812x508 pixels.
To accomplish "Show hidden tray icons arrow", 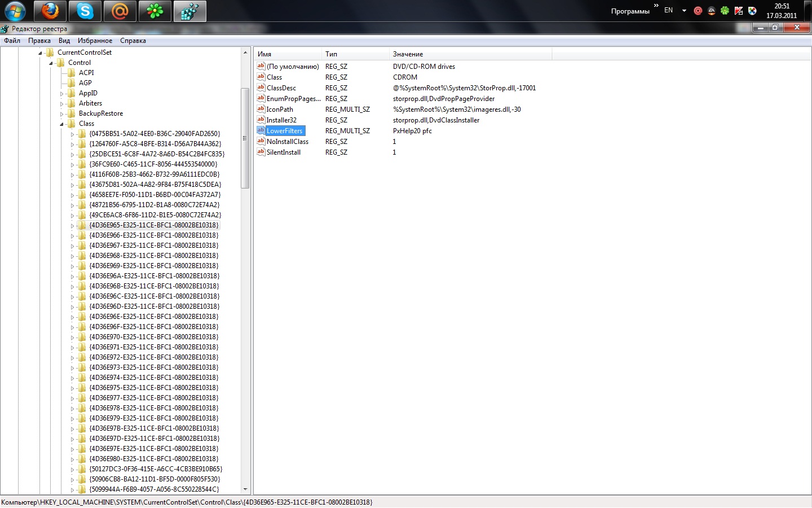I will point(684,11).
